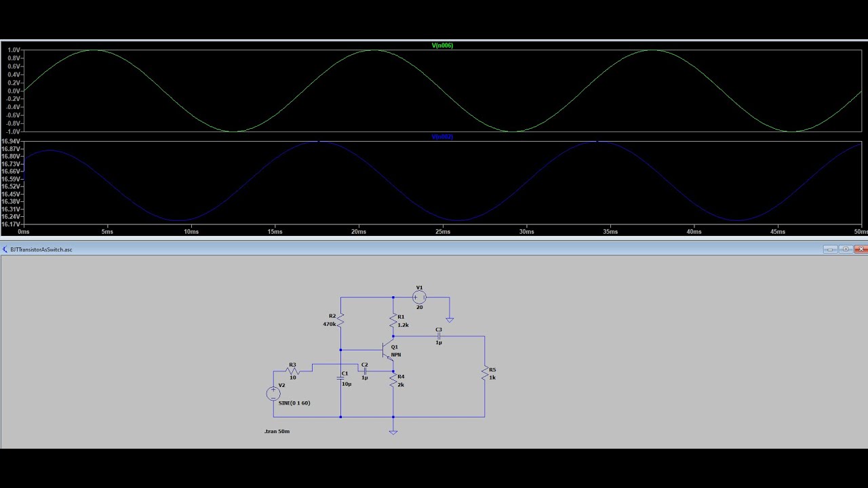The width and height of the screenshot is (868, 488).
Task: Click capacitor C1 symbol
Action: [341, 378]
